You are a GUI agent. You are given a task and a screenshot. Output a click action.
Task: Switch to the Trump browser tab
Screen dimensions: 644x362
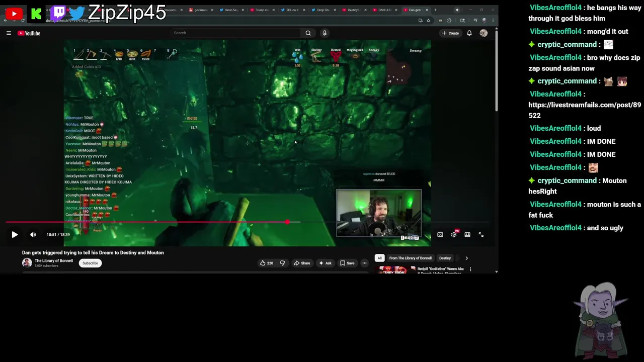point(262,10)
